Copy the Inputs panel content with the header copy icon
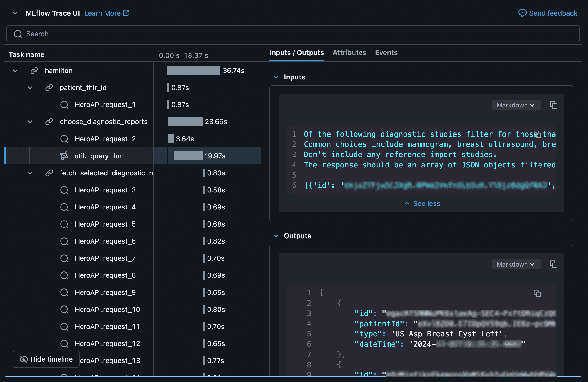This screenshot has width=588, height=382. point(553,105)
